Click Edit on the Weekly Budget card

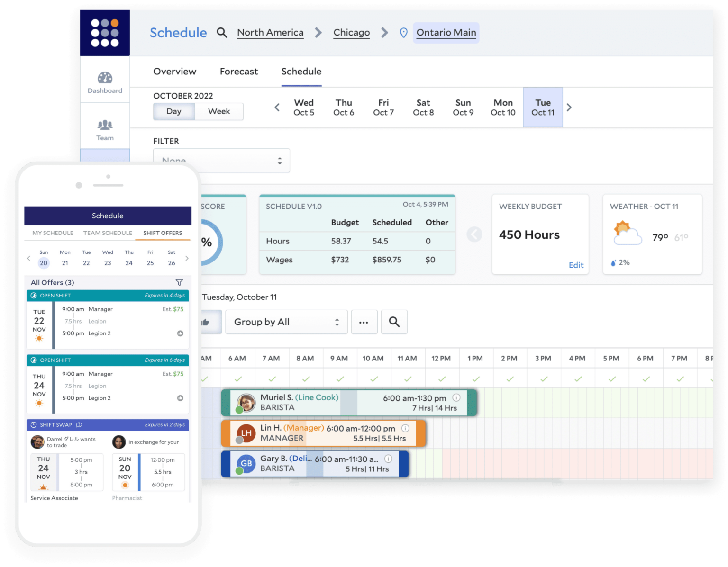tap(576, 265)
